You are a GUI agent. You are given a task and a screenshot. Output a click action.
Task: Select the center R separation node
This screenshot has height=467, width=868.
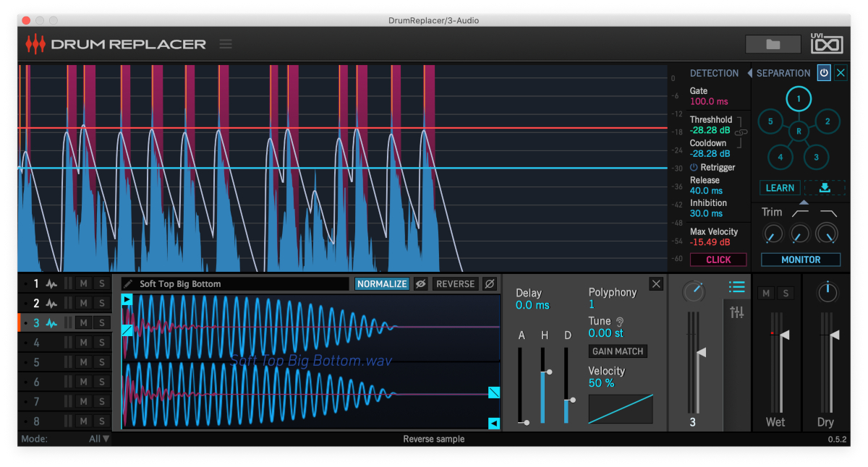[799, 131]
